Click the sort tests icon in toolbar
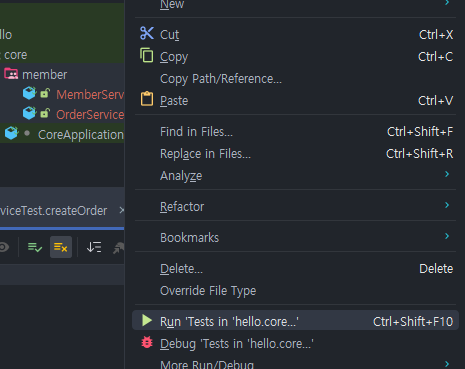This screenshot has width=465, height=369. point(94,247)
